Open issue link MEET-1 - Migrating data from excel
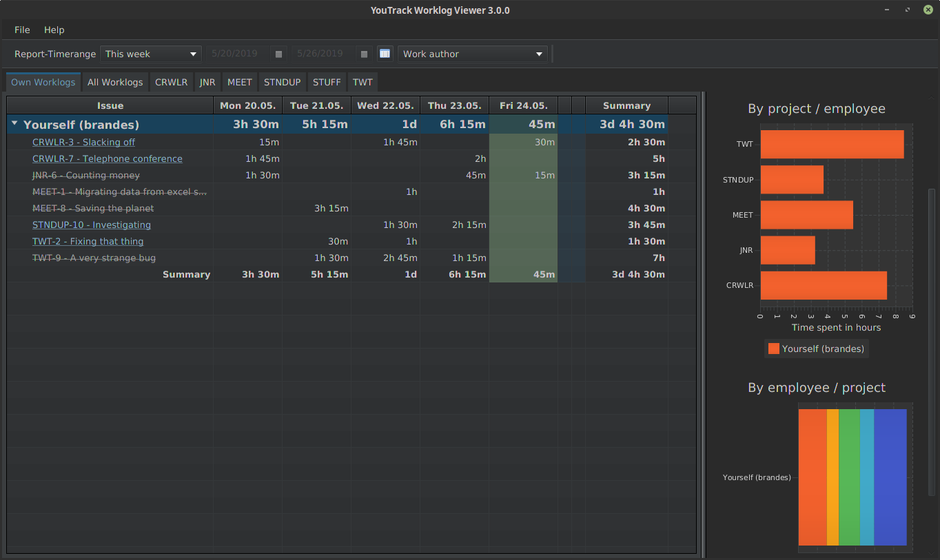The image size is (940, 560). click(x=119, y=191)
